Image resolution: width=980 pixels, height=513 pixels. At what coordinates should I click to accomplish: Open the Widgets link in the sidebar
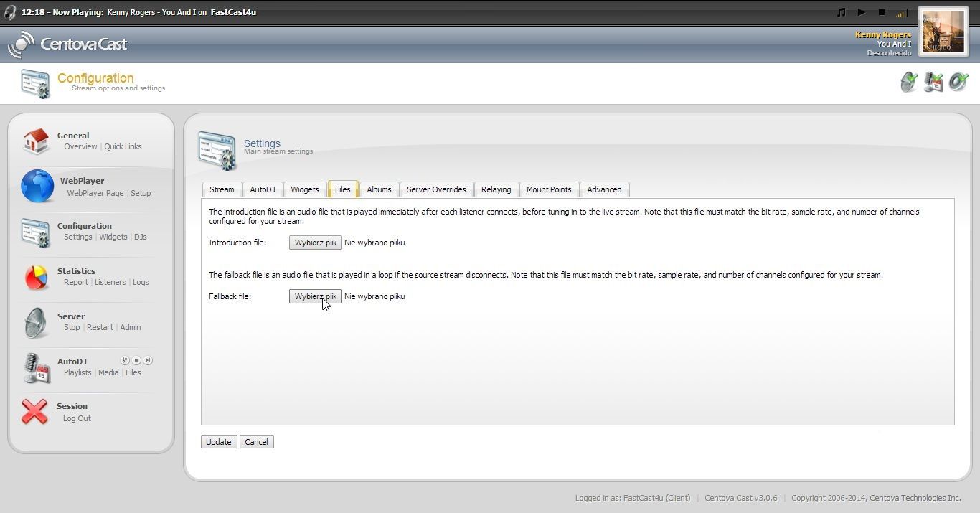[x=113, y=237]
